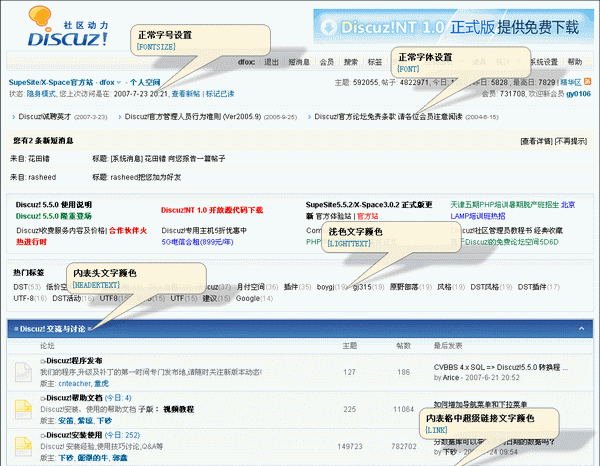This screenshot has height=466, width=600.
Task: Open 视频教程 subforum link
Action: 179,409
